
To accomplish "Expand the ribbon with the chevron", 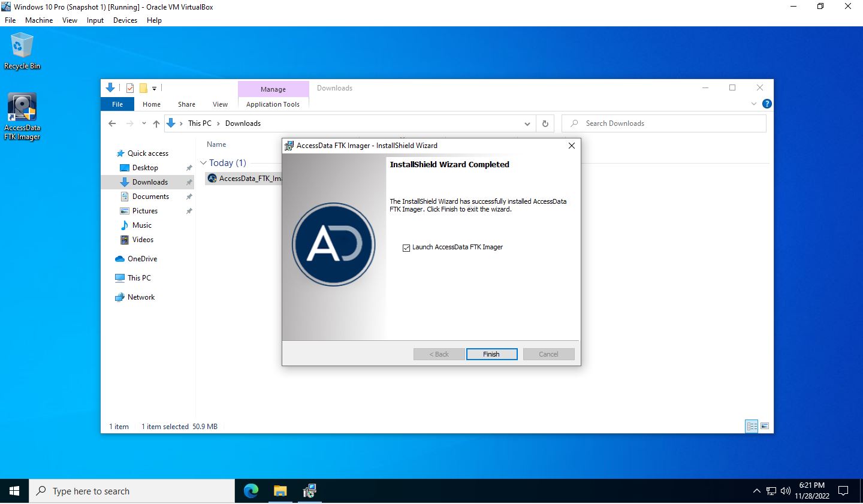I will [x=754, y=104].
